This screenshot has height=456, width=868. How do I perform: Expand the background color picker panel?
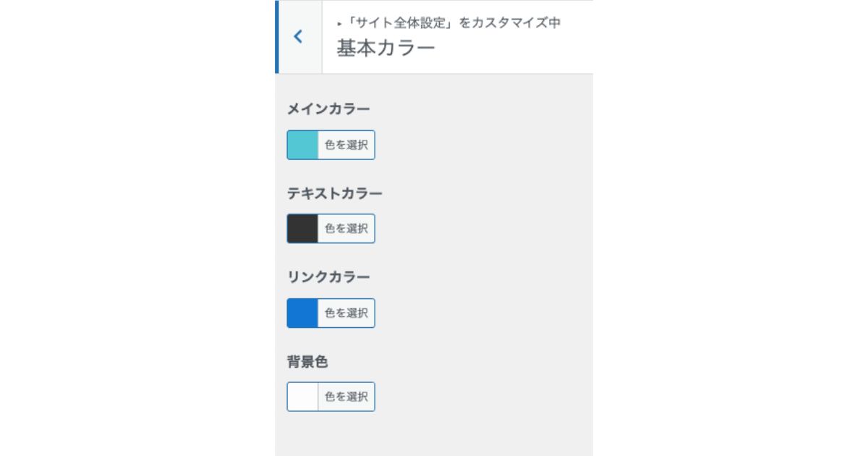point(346,396)
